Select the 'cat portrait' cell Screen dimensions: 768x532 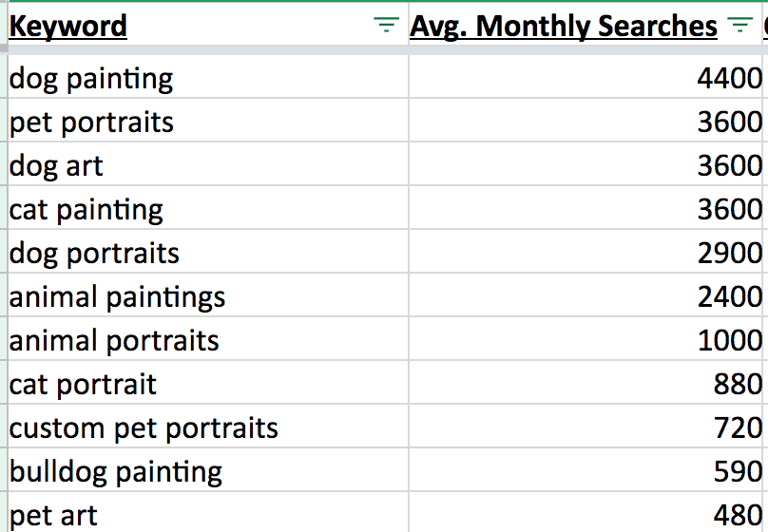click(x=208, y=383)
